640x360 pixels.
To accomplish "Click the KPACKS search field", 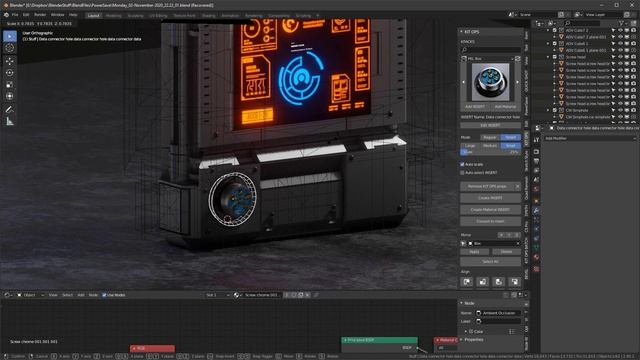I will click(x=491, y=50).
